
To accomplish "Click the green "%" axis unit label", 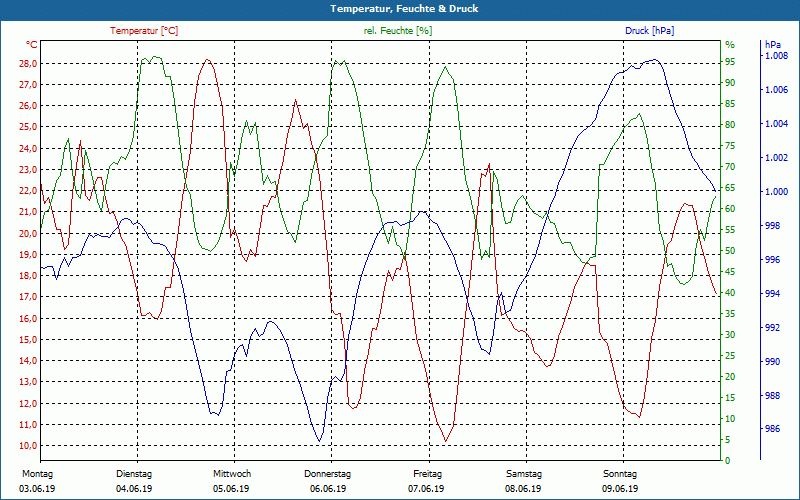I will point(730,44).
